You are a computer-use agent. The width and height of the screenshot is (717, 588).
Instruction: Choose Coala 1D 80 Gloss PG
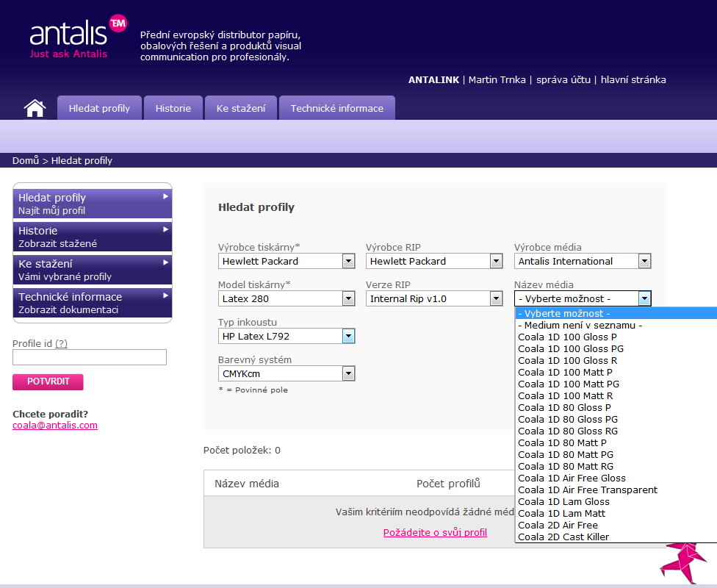click(x=616, y=419)
